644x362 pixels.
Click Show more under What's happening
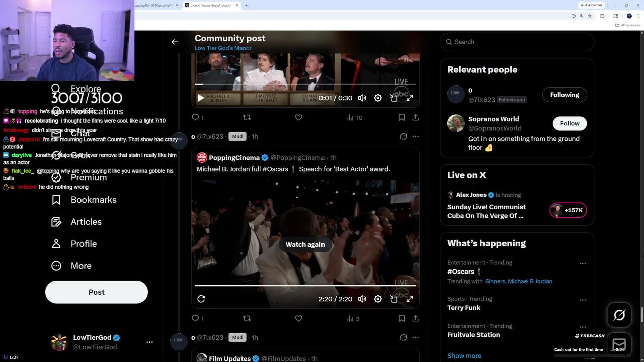[464, 356]
